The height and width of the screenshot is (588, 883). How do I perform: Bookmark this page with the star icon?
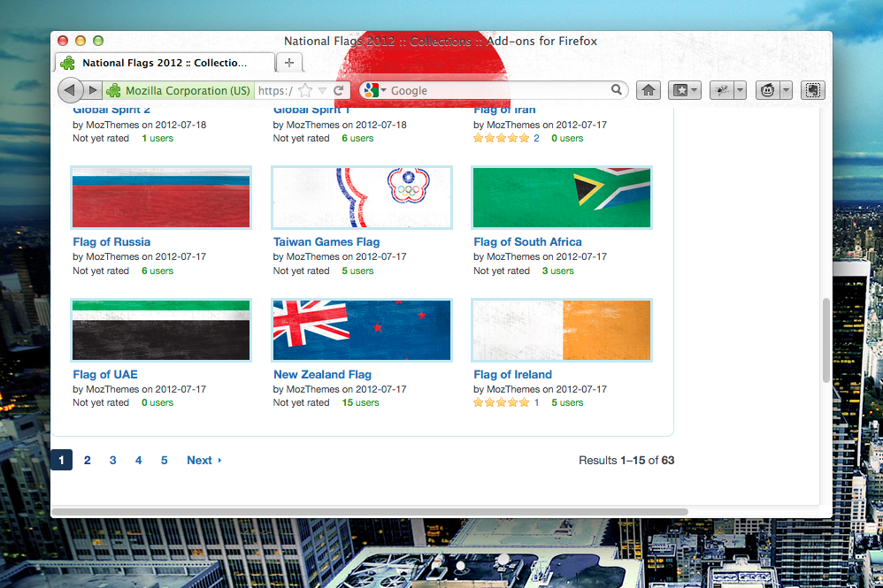pyautogui.click(x=305, y=90)
